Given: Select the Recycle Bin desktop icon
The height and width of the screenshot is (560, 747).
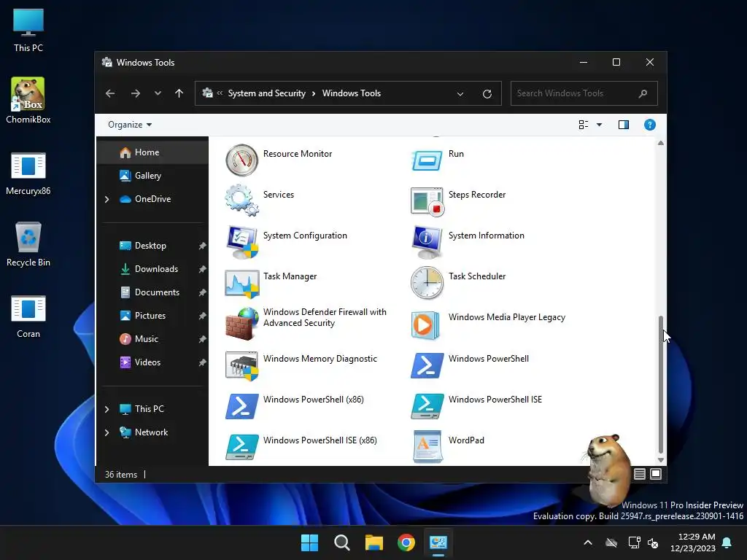Looking at the screenshot, I should click(28, 244).
